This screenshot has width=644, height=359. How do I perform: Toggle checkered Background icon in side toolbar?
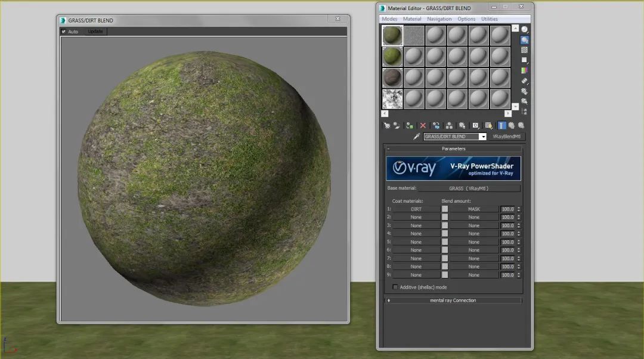(525, 50)
